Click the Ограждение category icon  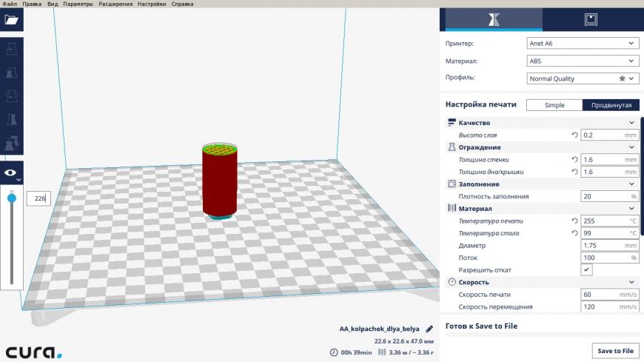point(452,147)
